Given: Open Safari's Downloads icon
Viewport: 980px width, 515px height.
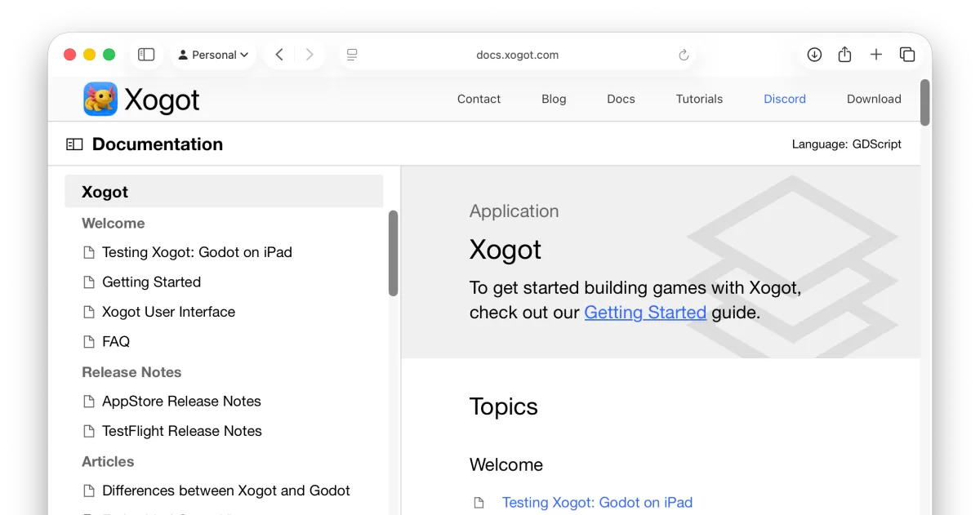Looking at the screenshot, I should (813, 54).
